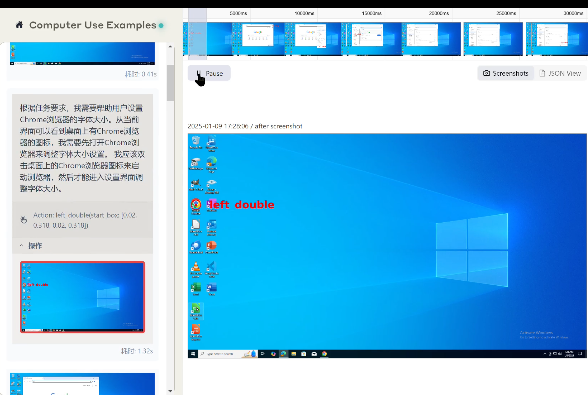The height and width of the screenshot is (395, 588).
Task: Switch to the JSON View tab
Action: (x=560, y=73)
